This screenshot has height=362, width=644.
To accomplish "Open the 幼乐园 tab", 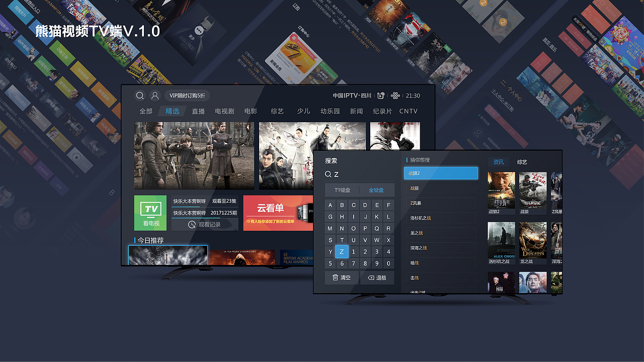I will tap(330, 111).
